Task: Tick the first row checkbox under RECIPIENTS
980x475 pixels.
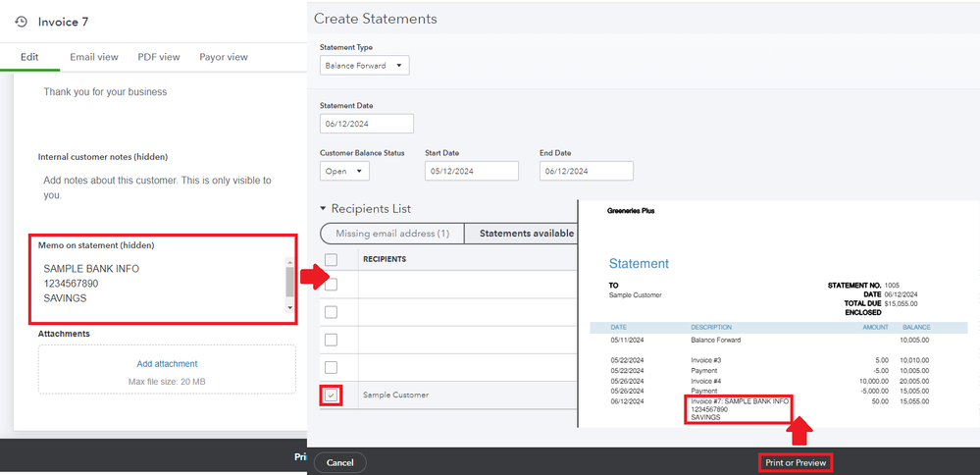Action: tap(332, 285)
